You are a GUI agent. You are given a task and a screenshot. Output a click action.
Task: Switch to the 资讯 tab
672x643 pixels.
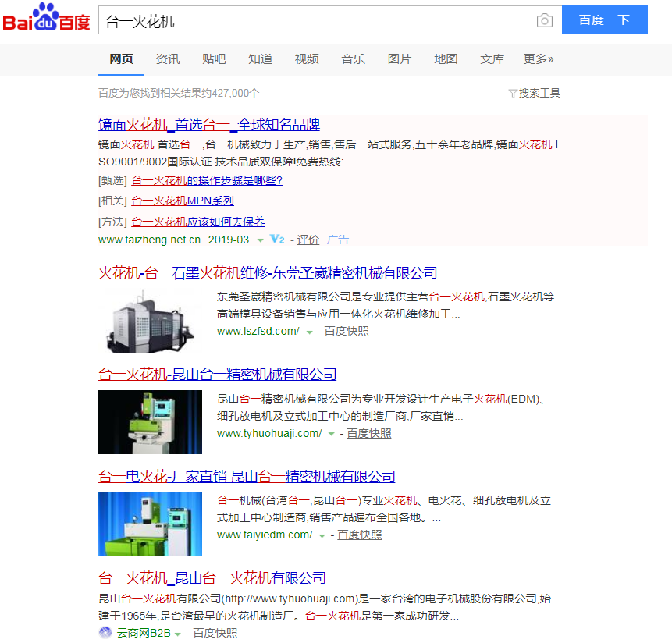168,59
